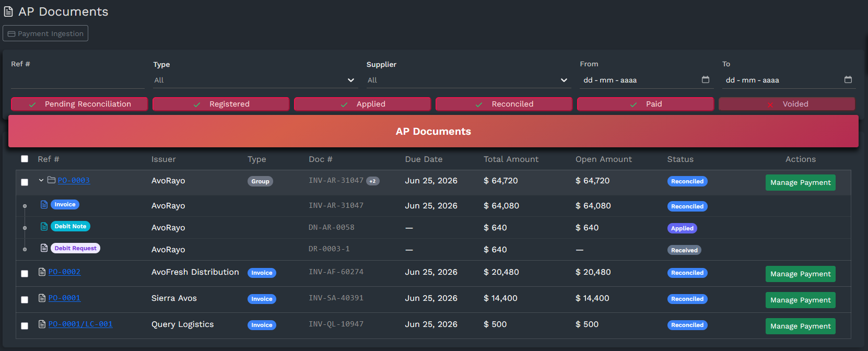Click Manage Payment for PO-0002
868x351 pixels.
800,274
